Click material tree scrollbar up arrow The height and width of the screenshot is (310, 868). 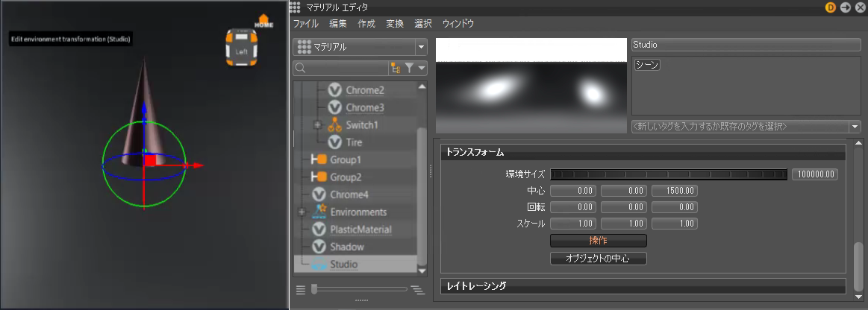[x=422, y=86]
